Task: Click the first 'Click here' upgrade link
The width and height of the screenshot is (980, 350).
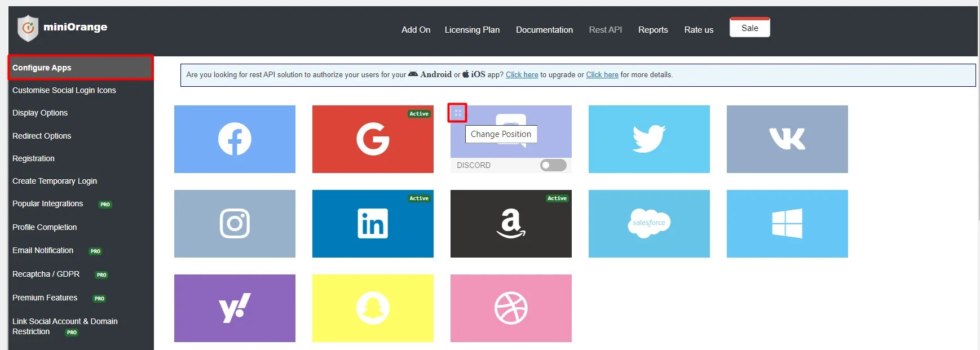Action: point(522,74)
